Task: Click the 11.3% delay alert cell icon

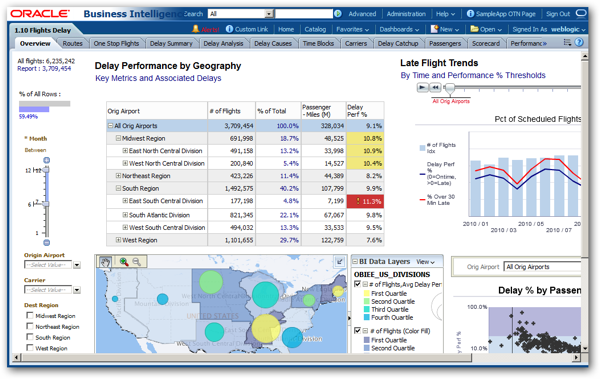Action: [358, 201]
